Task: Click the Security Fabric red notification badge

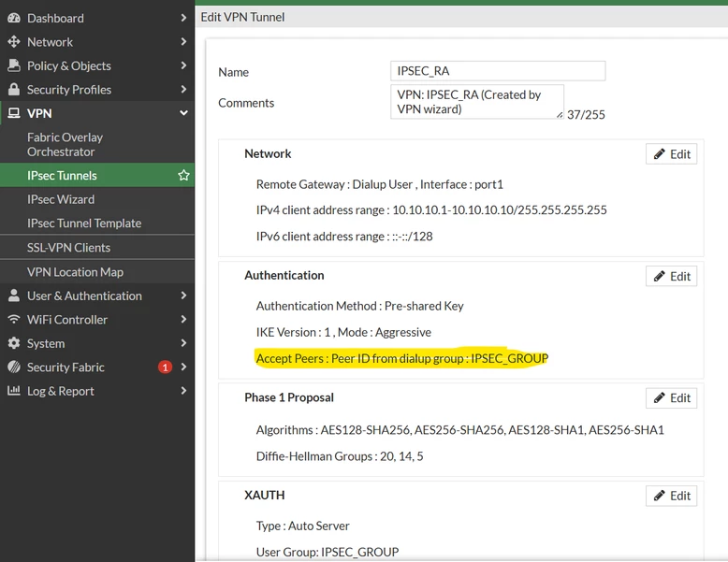Action: 165,367
